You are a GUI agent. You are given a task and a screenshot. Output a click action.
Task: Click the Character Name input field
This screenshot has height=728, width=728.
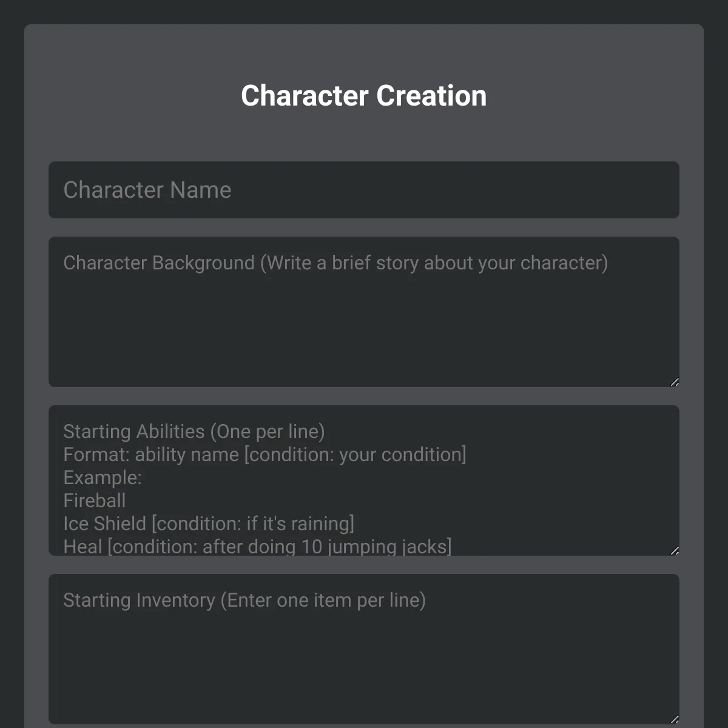(x=364, y=190)
